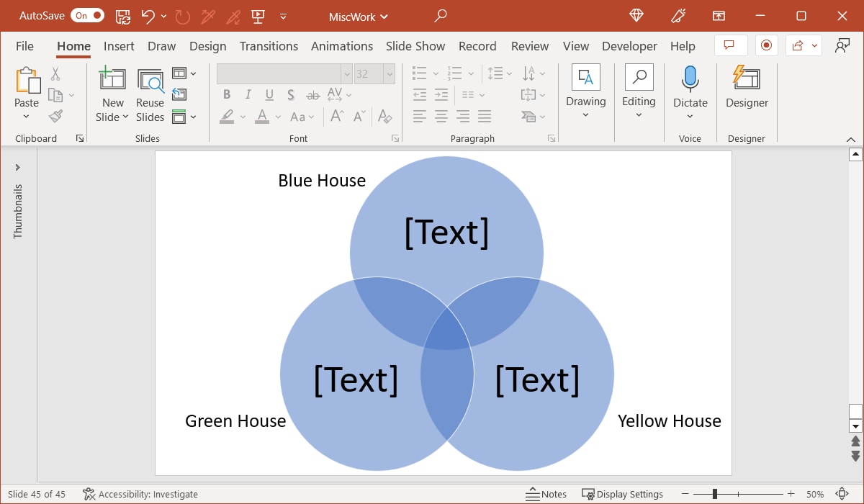Apply bold formatting
This screenshot has height=504, width=864.
(x=227, y=94)
